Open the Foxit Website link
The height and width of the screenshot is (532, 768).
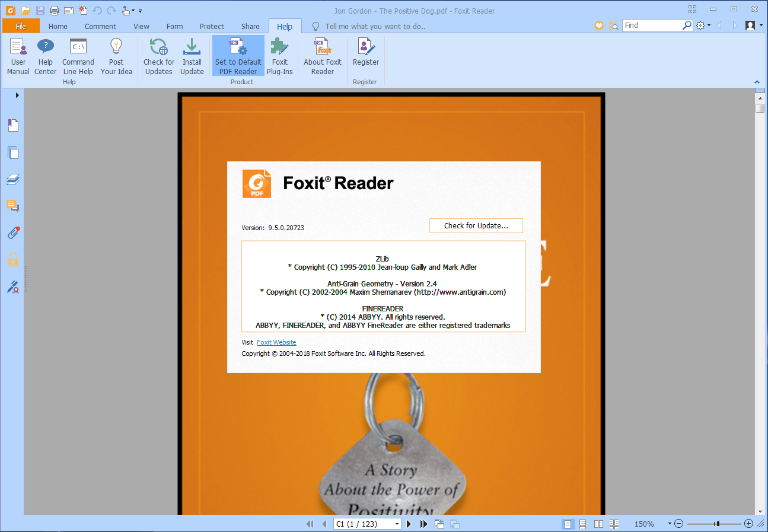(276, 342)
